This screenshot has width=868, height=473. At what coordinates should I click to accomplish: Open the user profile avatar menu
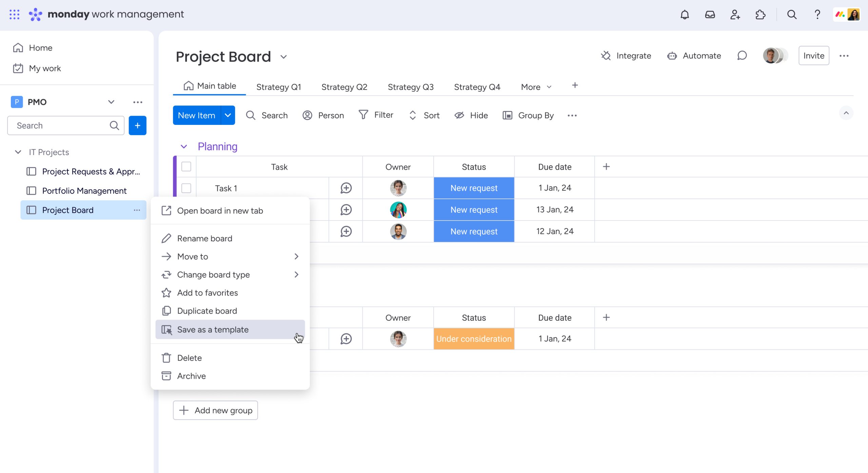pyautogui.click(x=847, y=15)
